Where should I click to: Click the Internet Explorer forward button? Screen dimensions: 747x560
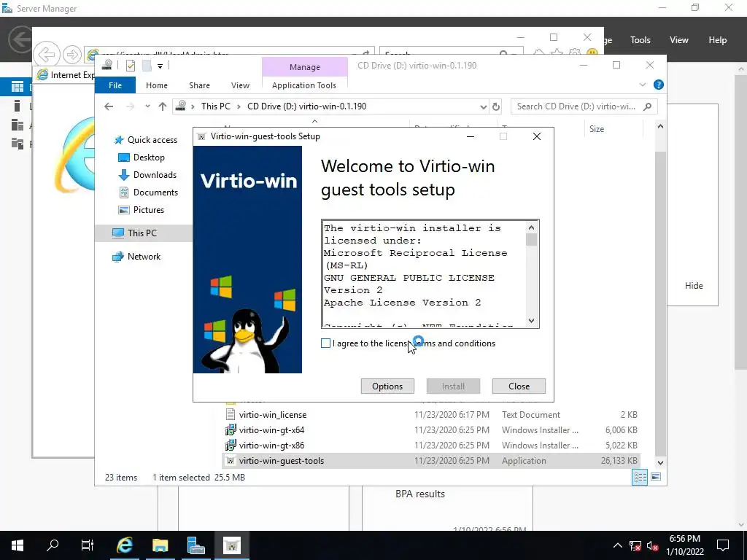coord(72,54)
